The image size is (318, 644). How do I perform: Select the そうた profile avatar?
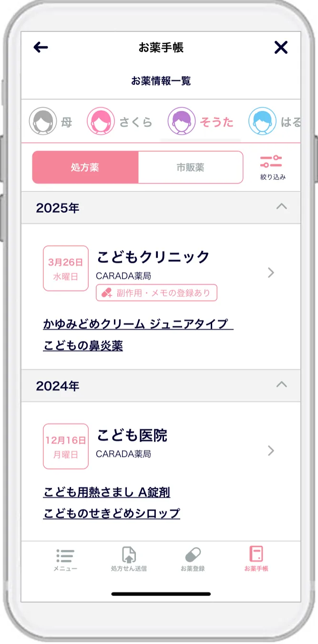coord(182,121)
